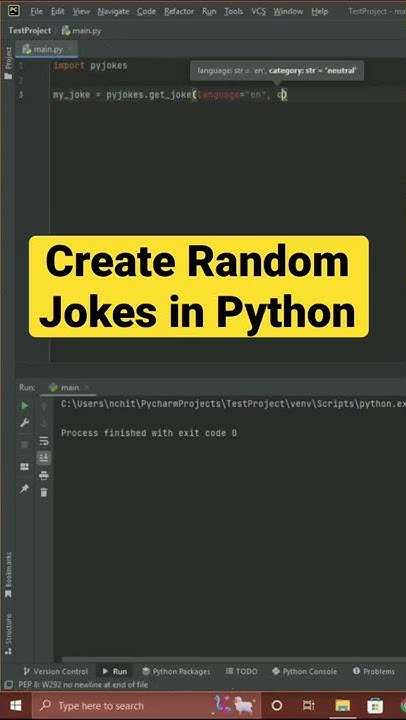Open the TODO tool window
Viewport: 406px width, 720px height.
pos(242,671)
